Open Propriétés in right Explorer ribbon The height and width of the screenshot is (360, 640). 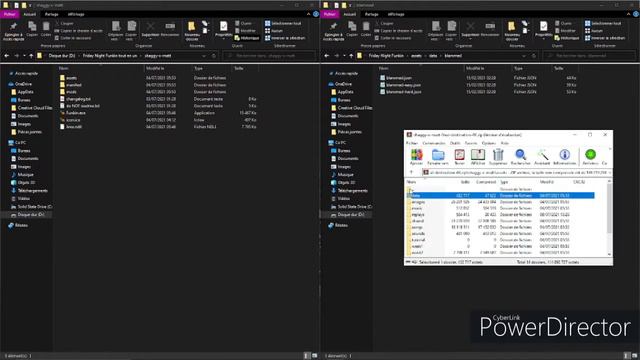(x=544, y=29)
